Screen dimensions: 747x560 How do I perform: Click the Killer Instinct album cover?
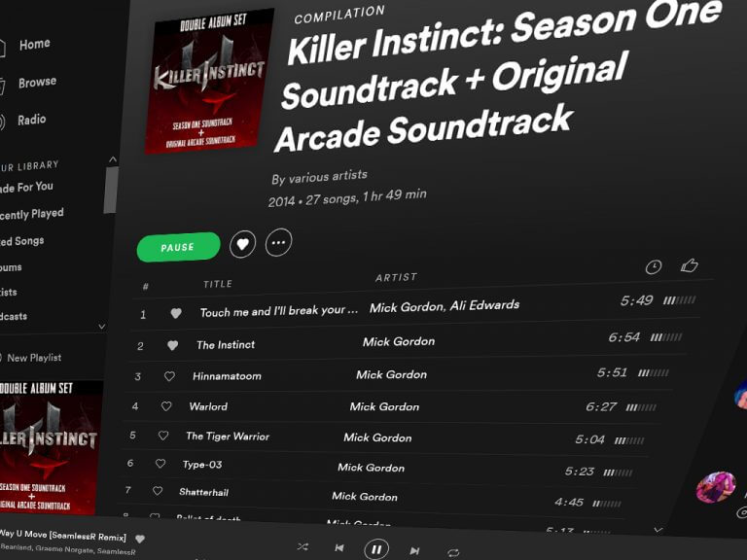[x=209, y=81]
